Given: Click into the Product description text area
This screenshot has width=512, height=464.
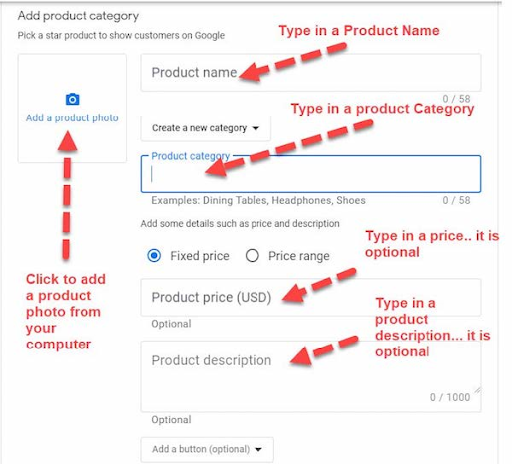Looking at the screenshot, I should click(311, 377).
